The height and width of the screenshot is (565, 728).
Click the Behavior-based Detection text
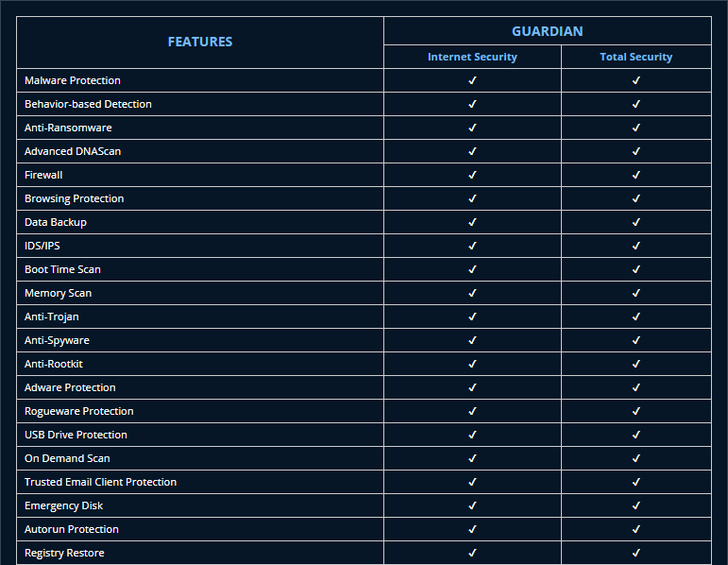[x=88, y=104]
